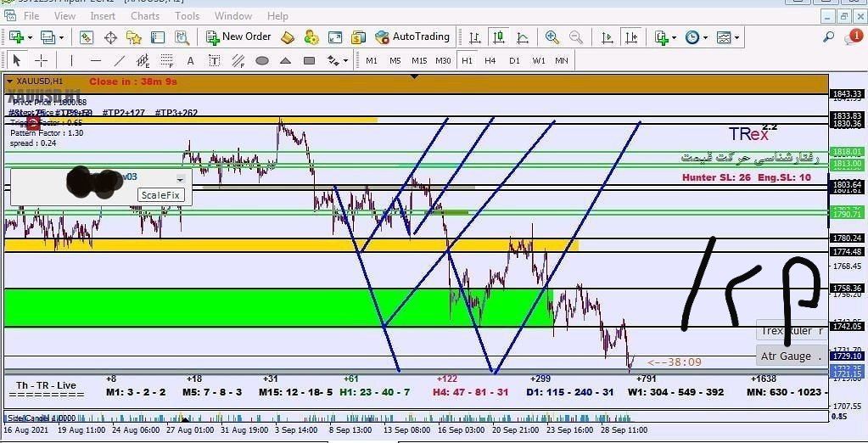
Task: Select the equidistant channel tool
Action: (x=143, y=60)
